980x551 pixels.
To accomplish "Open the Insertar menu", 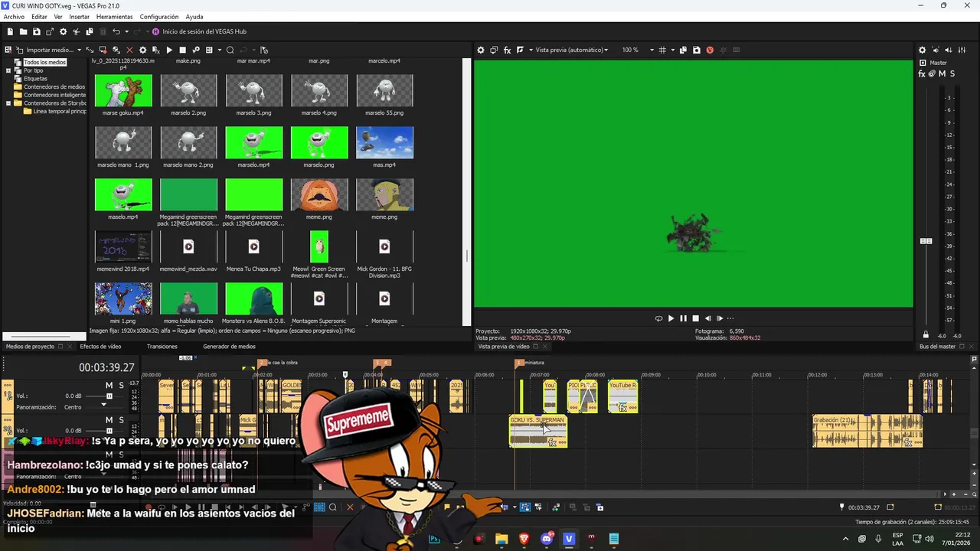I will tap(79, 17).
